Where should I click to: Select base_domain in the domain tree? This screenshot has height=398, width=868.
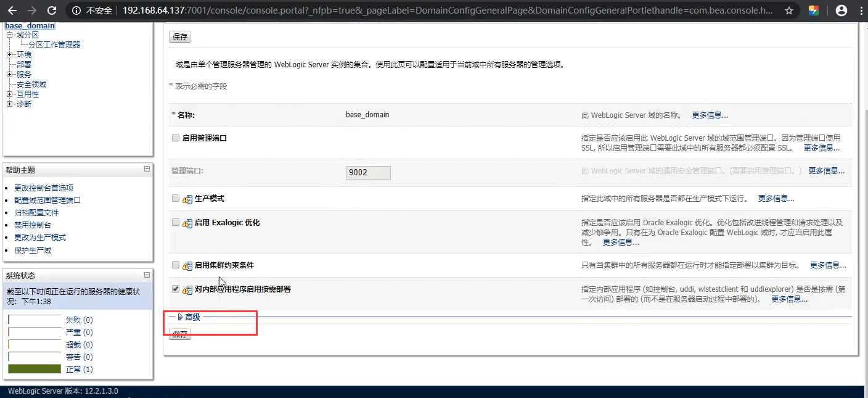tap(30, 25)
